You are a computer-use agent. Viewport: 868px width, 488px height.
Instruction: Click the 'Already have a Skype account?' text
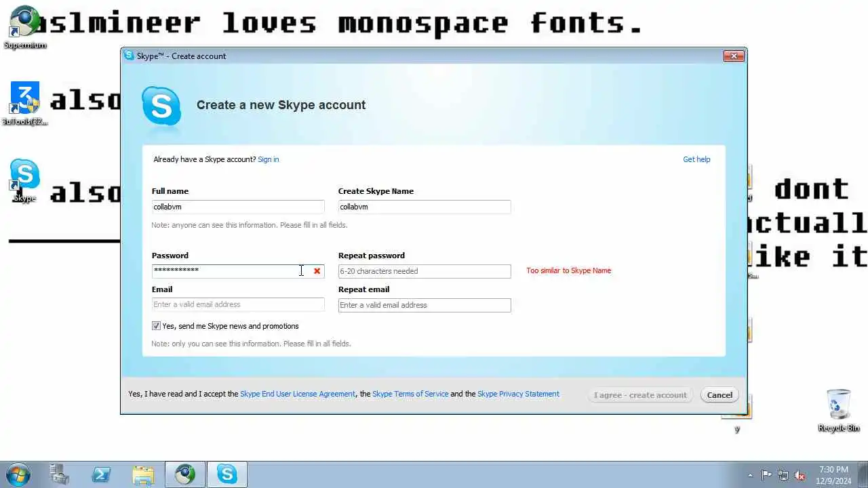205,159
